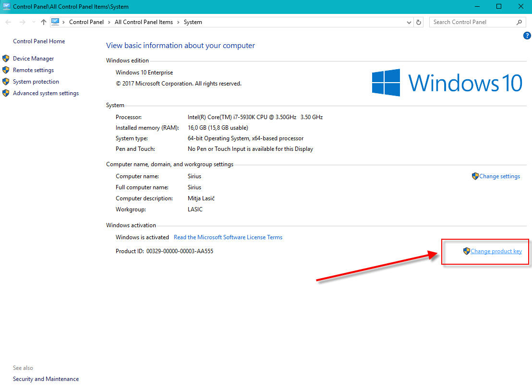Read the Microsoft Software License Terms

tap(228, 237)
